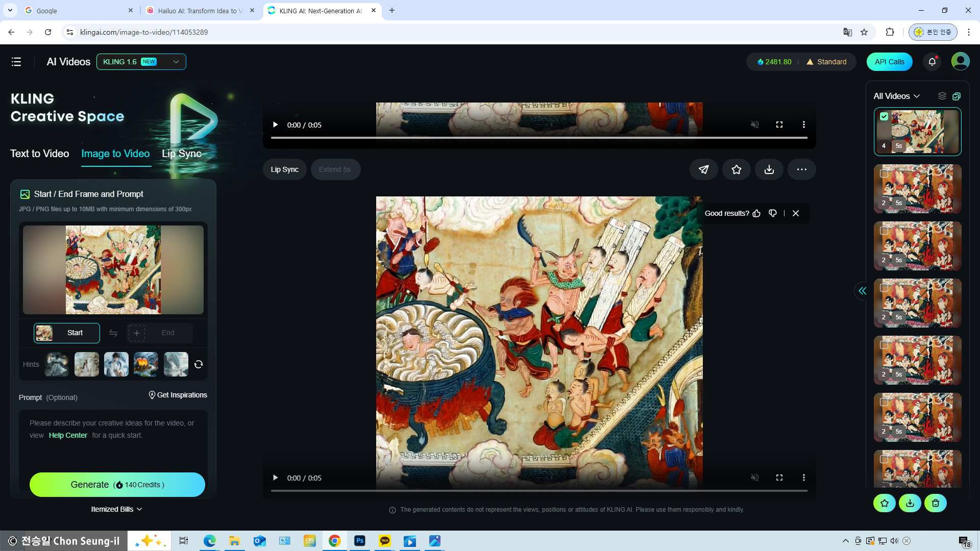The width and height of the screenshot is (980, 551).
Task: Click the star favorite icon beside Extend 5s
Action: (736, 169)
